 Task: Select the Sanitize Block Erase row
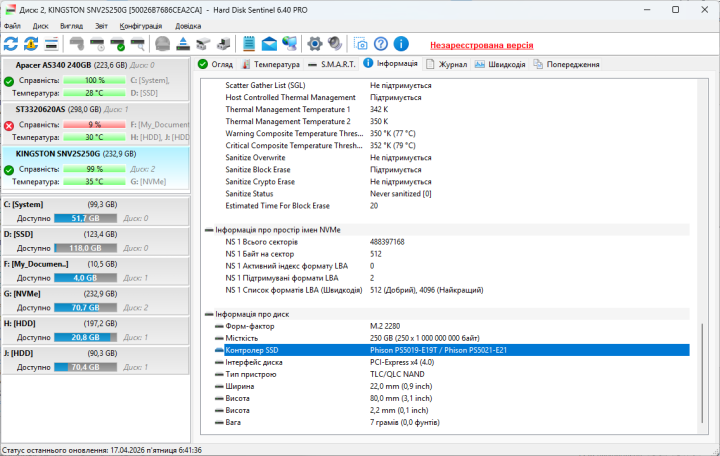coord(457,170)
